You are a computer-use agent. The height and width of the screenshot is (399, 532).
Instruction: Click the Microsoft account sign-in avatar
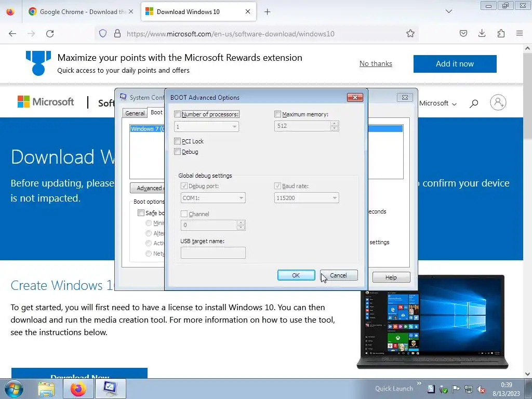498,102
